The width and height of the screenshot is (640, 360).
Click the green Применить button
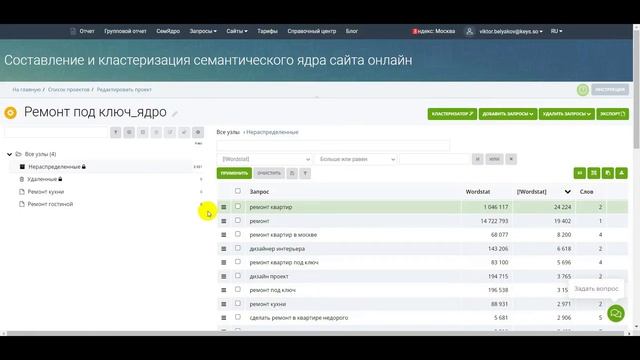coord(234,173)
